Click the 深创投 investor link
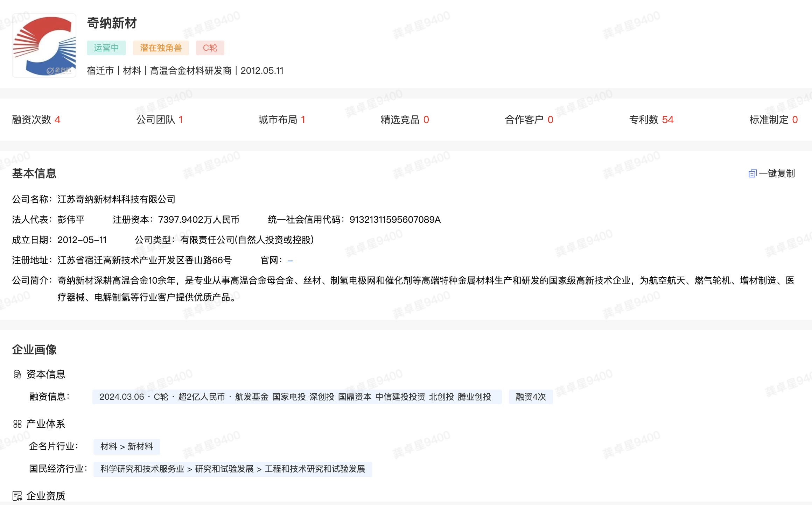Image resolution: width=812 pixels, height=505 pixels. (x=322, y=397)
